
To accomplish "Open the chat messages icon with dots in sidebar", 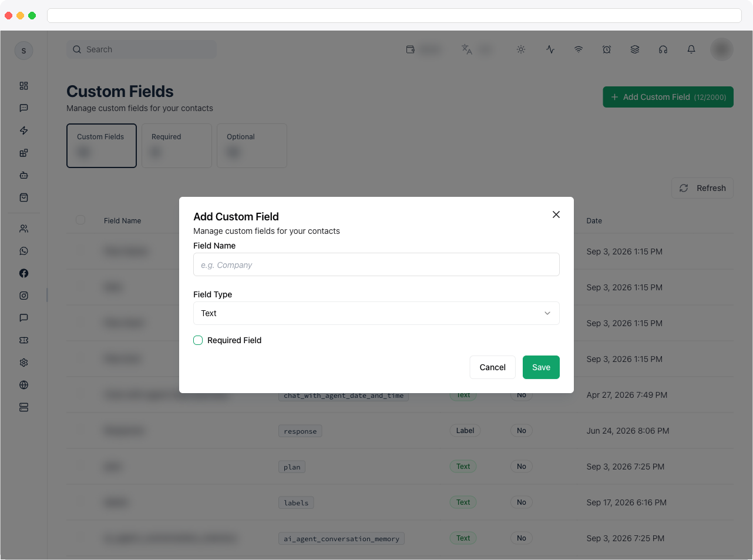I will pos(23,108).
